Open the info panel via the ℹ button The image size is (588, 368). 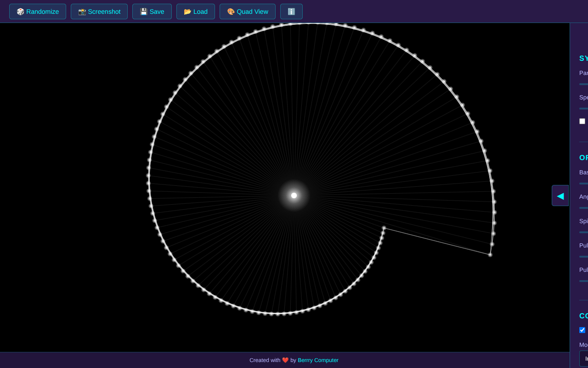pos(291,11)
